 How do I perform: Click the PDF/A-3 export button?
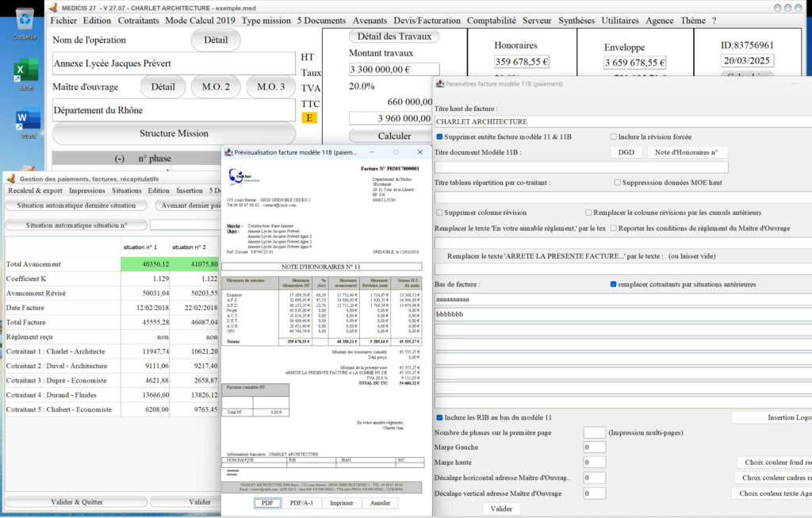tap(301, 503)
